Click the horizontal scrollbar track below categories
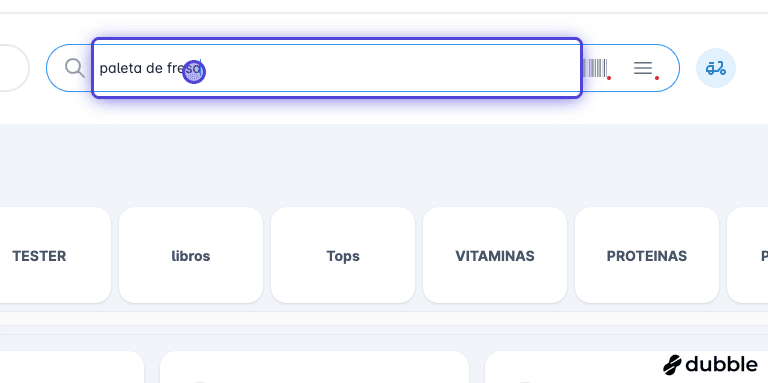Image resolution: width=768 pixels, height=383 pixels. pos(384,318)
